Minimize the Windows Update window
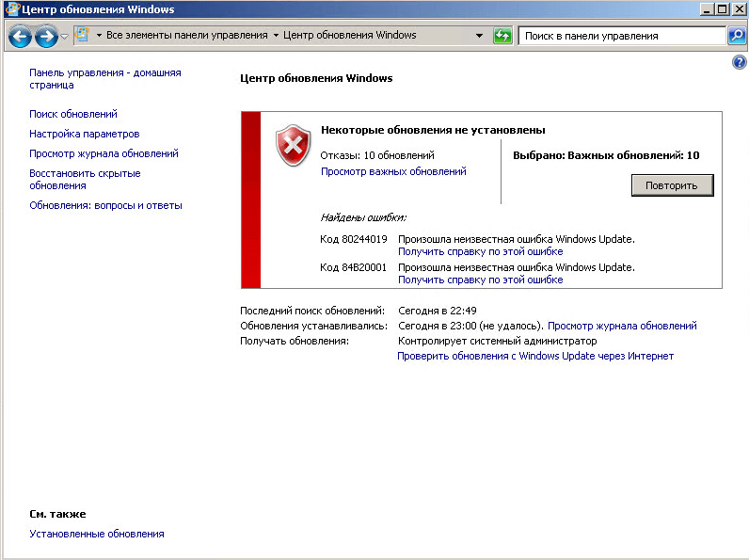Screen dimensions: 749x560 pos(707,9)
